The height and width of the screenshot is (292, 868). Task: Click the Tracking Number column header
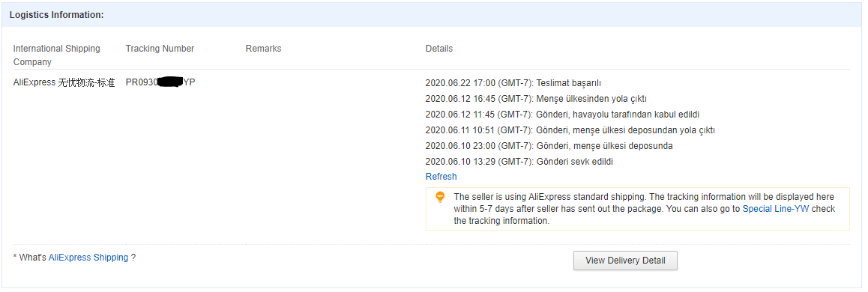[x=160, y=48]
